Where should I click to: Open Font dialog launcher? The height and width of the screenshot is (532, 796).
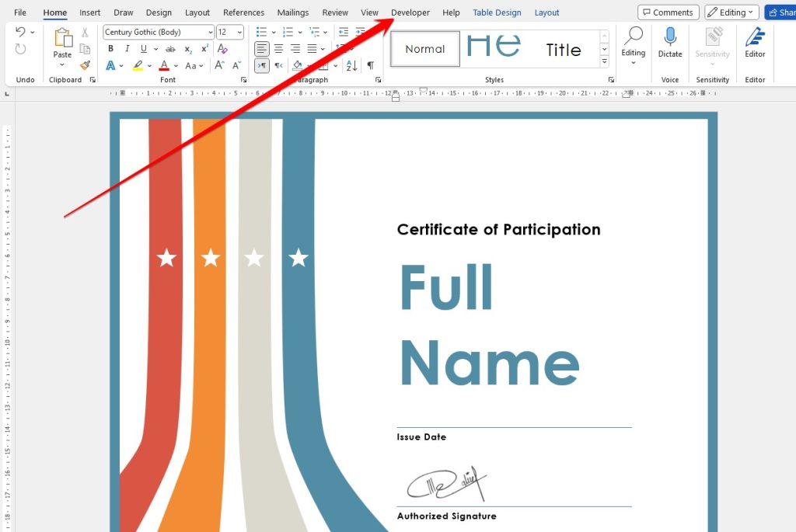click(243, 80)
